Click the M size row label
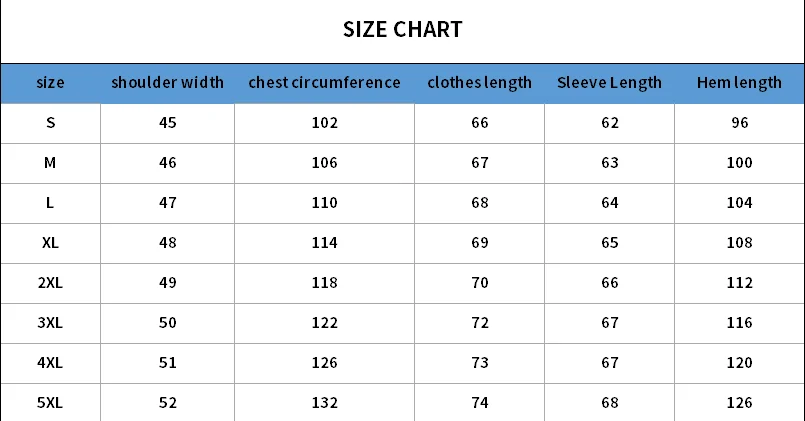 [50, 163]
